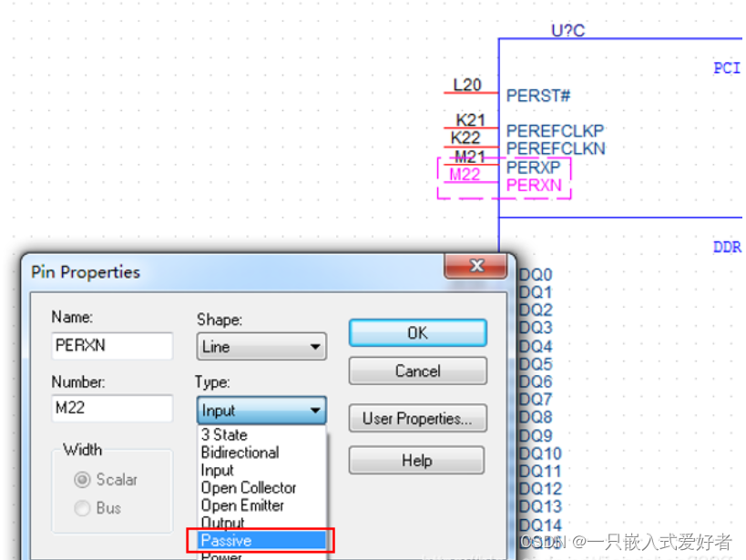Select Open Collector in type list
Screen dimensions: 746x560
pyautogui.click(x=248, y=488)
